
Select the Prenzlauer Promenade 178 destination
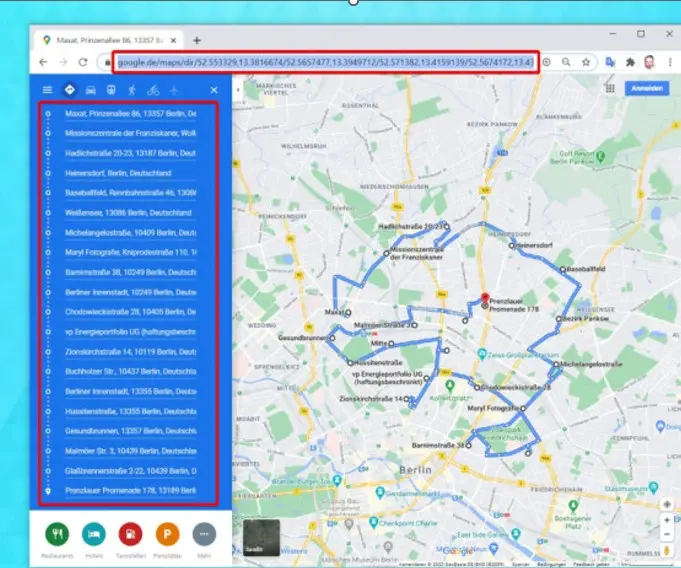tap(130, 491)
